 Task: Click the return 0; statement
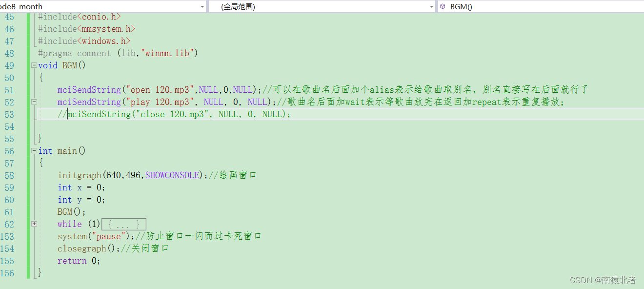point(79,261)
